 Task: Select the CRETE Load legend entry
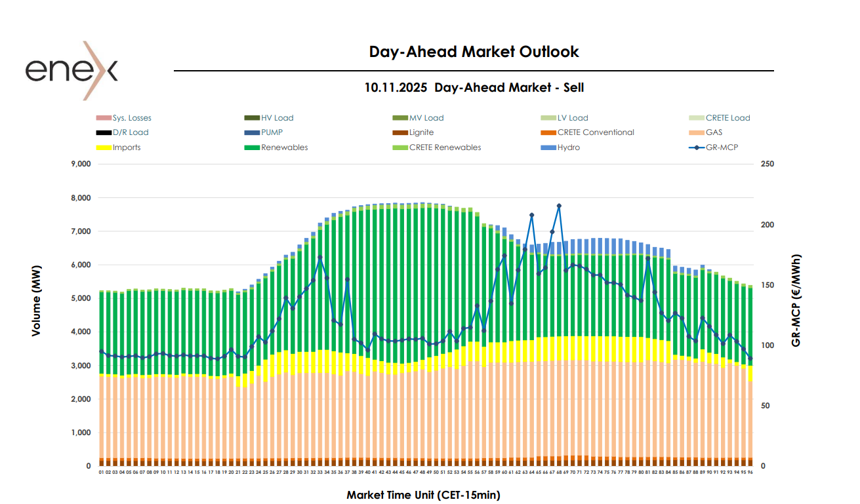727,118
